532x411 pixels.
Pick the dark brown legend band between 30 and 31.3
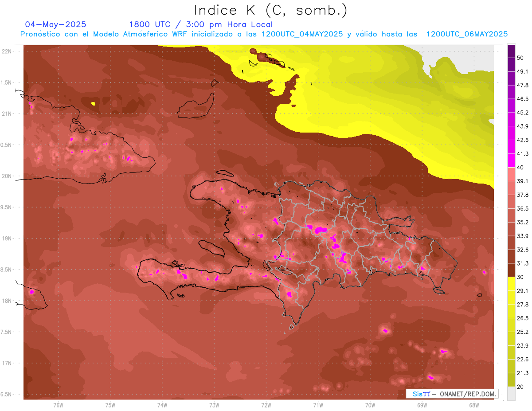tap(511, 270)
